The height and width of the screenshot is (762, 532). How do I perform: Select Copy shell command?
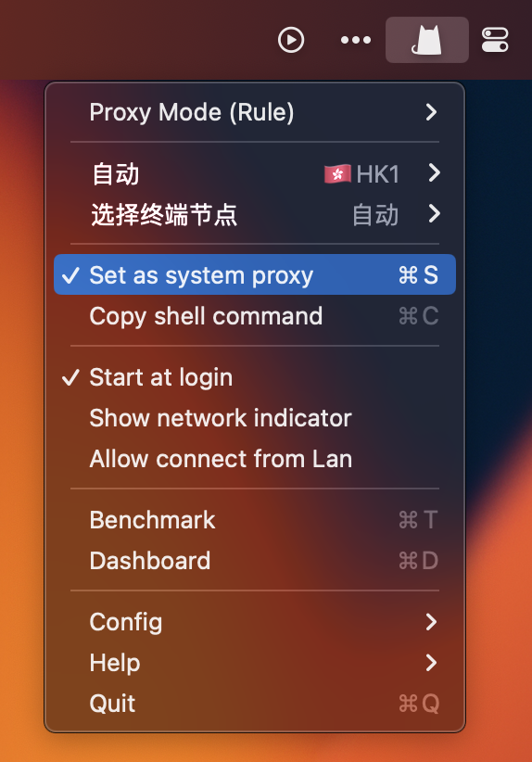click(x=255, y=316)
